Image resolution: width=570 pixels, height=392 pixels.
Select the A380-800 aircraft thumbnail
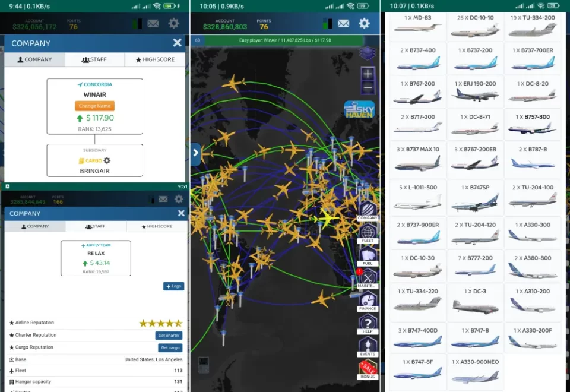[533, 267]
